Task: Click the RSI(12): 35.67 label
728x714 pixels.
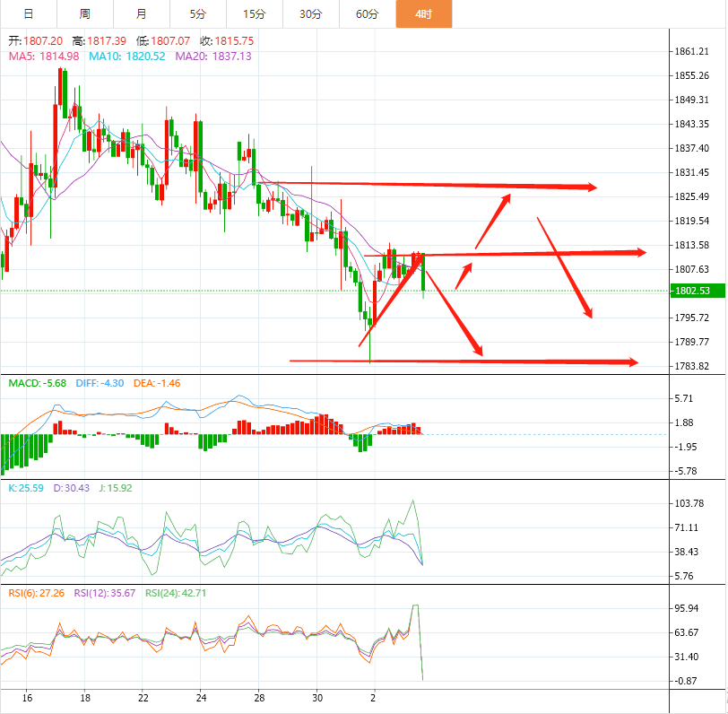Action: click(x=105, y=593)
